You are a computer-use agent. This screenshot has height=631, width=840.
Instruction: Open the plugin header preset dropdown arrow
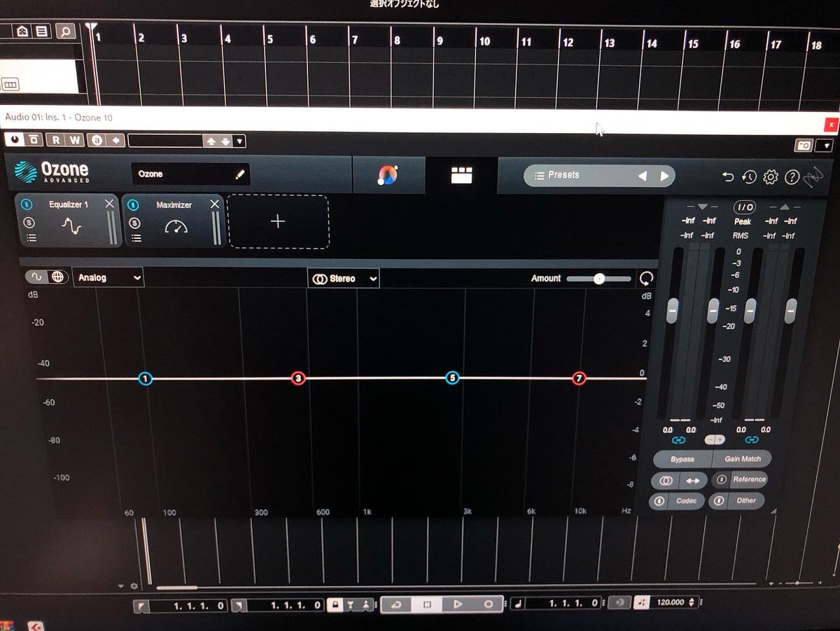(x=240, y=141)
